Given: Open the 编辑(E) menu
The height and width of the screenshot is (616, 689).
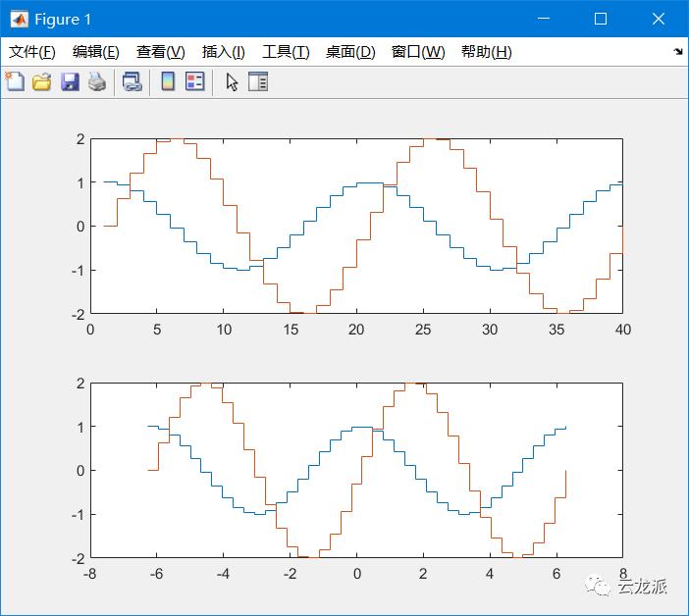Looking at the screenshot, I should (96, 52).
